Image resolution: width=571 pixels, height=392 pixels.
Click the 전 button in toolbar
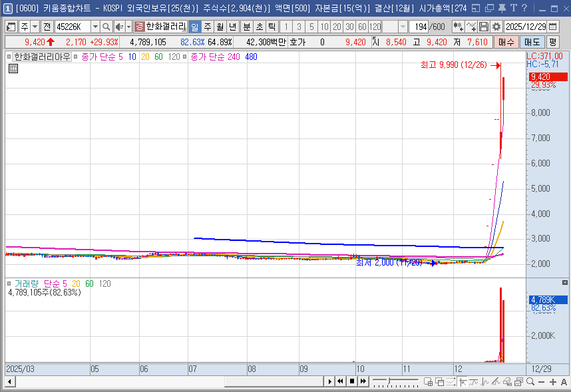tap(47, 27)
